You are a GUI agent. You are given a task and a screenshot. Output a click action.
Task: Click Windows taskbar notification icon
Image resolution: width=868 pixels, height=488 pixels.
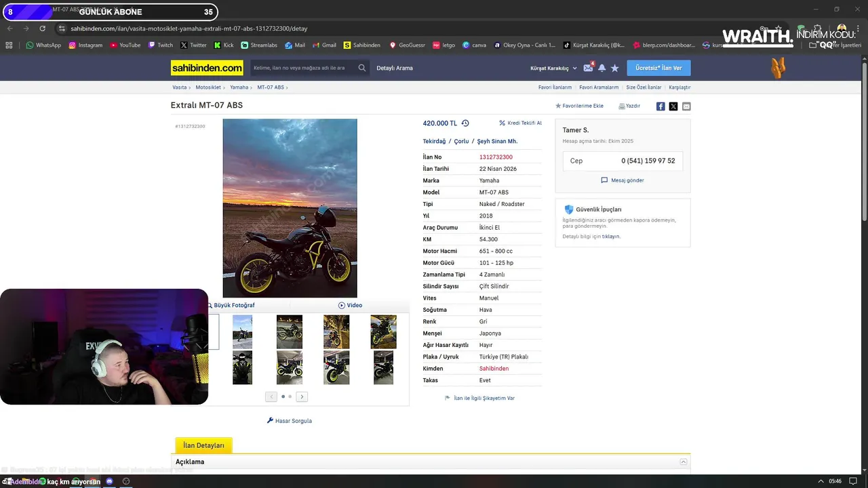(x=854, y=481)
